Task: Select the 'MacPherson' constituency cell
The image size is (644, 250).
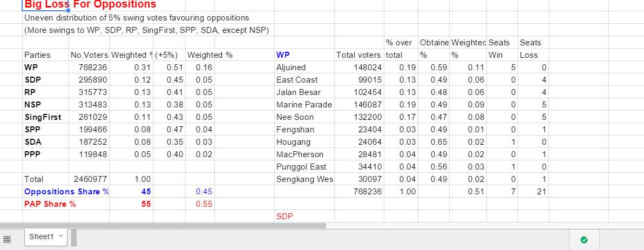Action: 304,154
